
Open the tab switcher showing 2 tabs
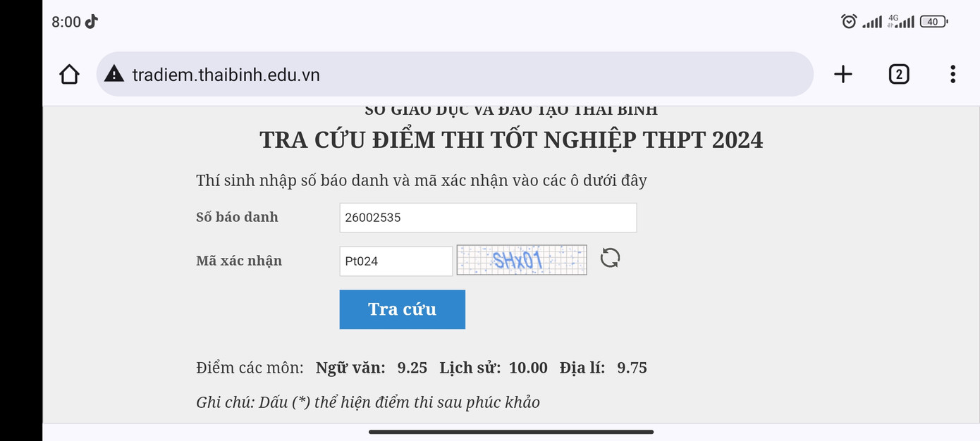(x=898, y=73)
